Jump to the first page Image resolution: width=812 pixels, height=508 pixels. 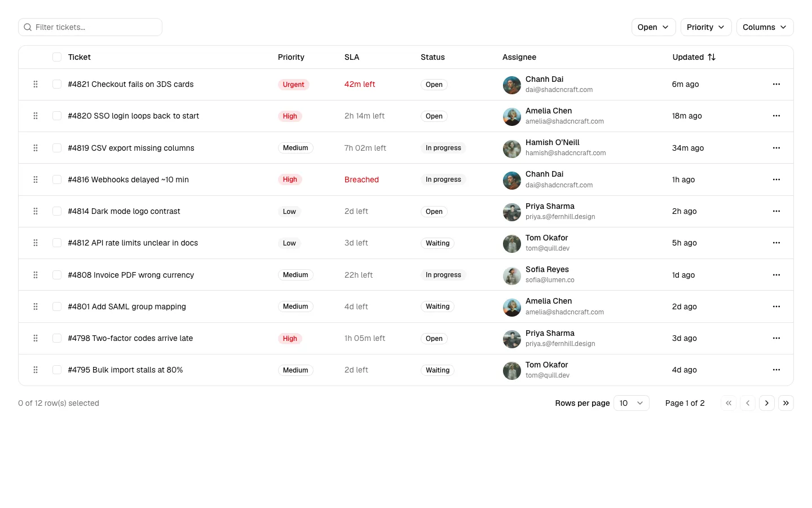tap(729, 403)
